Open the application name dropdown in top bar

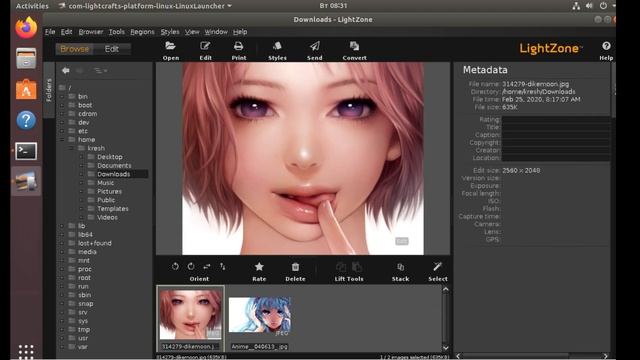point(145,6)
